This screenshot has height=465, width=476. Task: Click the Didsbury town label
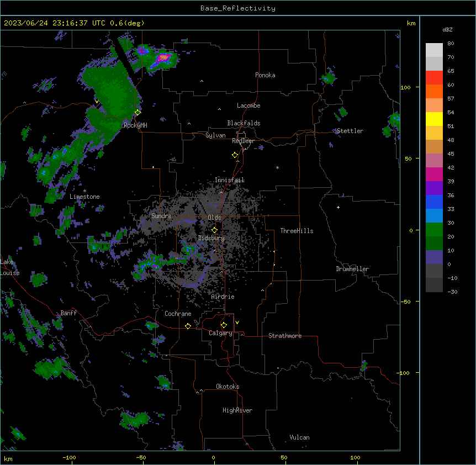pos(211,238)
